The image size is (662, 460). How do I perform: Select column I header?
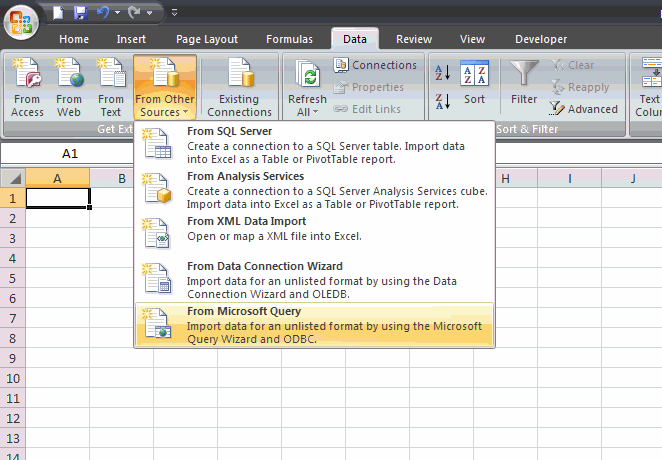click(x=570, y=178)
